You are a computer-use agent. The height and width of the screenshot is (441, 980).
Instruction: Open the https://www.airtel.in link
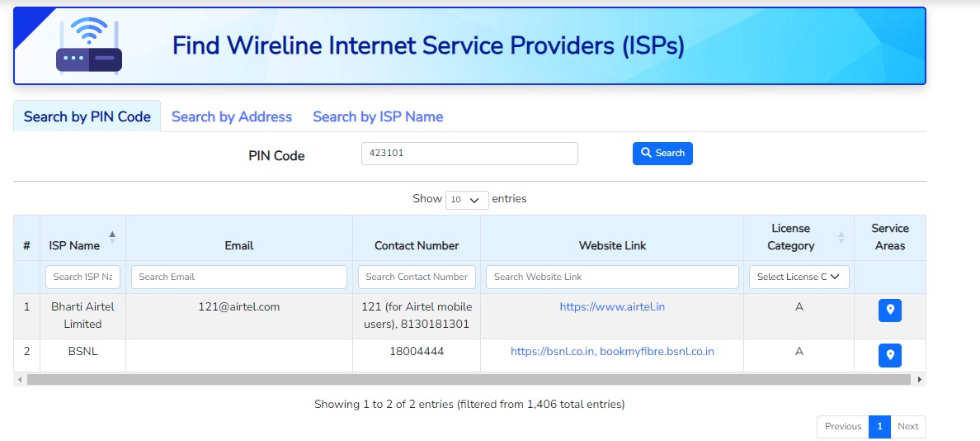tap(612, 307)
